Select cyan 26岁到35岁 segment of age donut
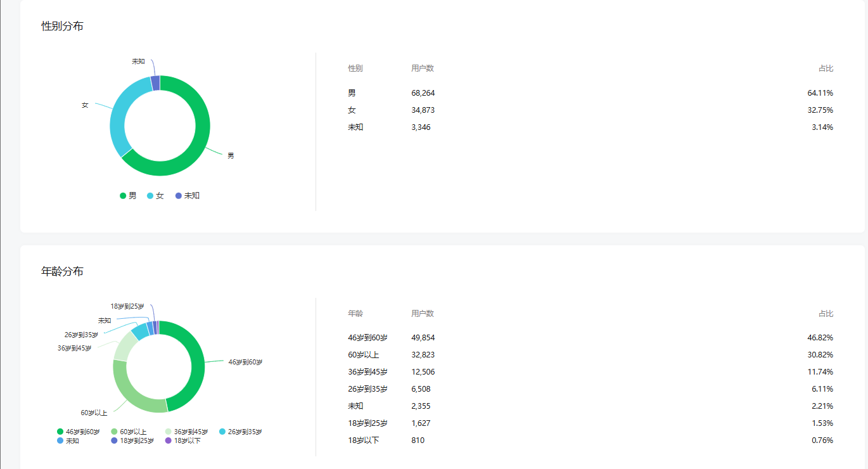Screen dimensions: 868x469 141,331
